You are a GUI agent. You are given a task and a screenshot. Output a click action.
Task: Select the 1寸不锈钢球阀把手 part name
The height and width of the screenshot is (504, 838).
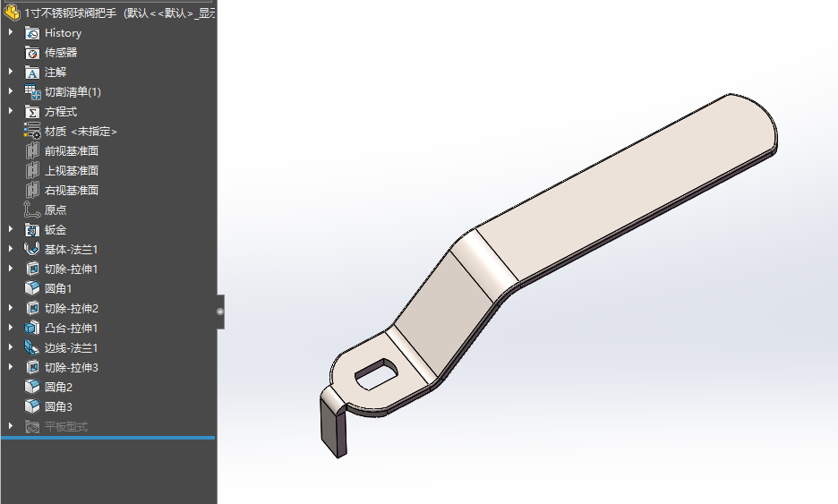coord(70,13)
